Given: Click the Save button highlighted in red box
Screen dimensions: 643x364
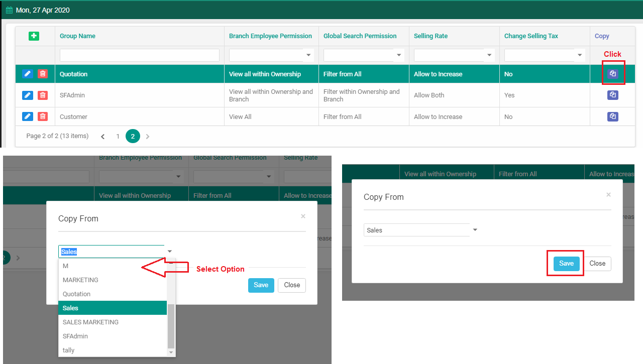Looking at the screenshot, I should pyautogui.click(x=566, y=264).
